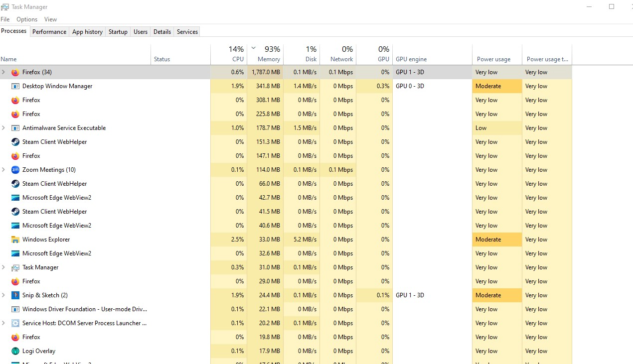Screen dimensions: 633x364
Task: Click the Antimalware Service Executable icon
Action: pos(15,128)
